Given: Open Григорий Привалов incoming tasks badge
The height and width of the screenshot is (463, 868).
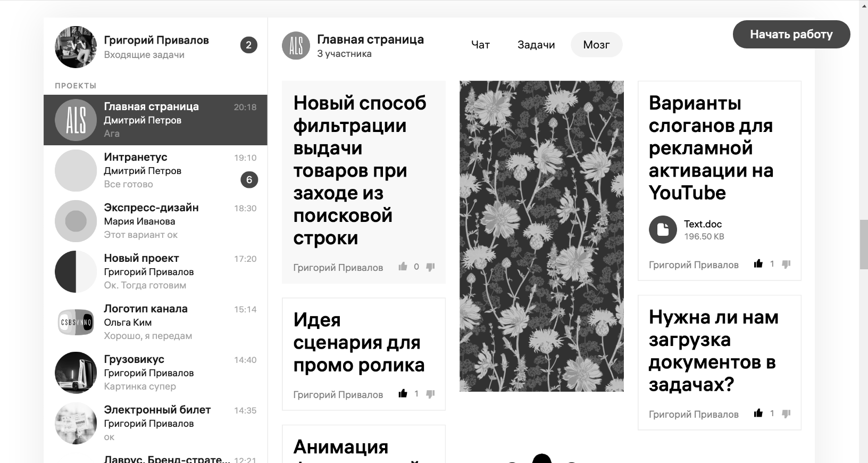Looking at the screenshot, I should tap(248, 45).
